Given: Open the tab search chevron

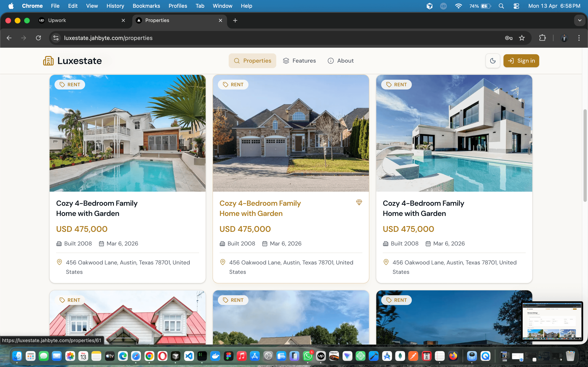Looking at the screenshot, I should coord(580,20).
